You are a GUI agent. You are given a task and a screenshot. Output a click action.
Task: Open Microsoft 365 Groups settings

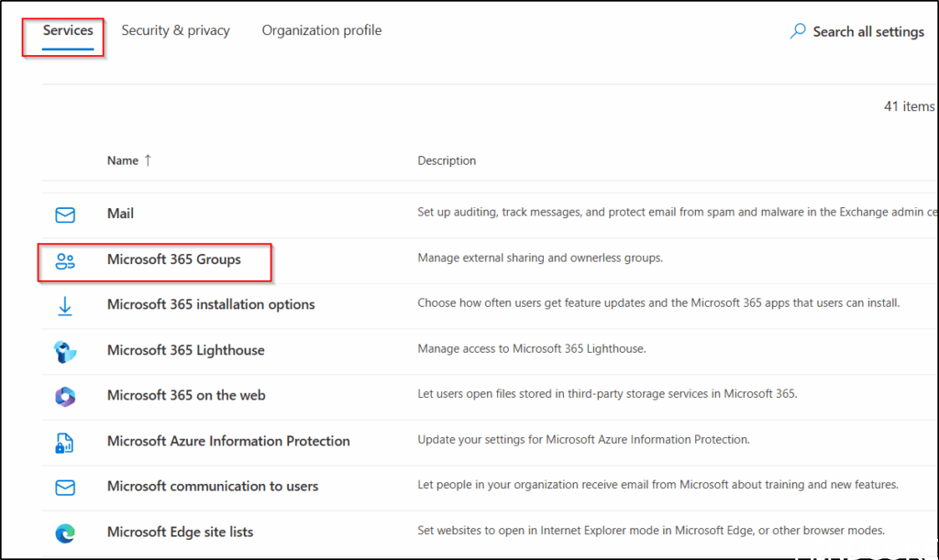[174, 259]
